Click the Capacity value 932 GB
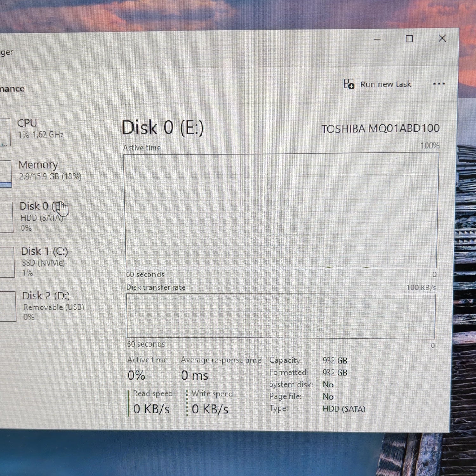 tap(335, 361)
